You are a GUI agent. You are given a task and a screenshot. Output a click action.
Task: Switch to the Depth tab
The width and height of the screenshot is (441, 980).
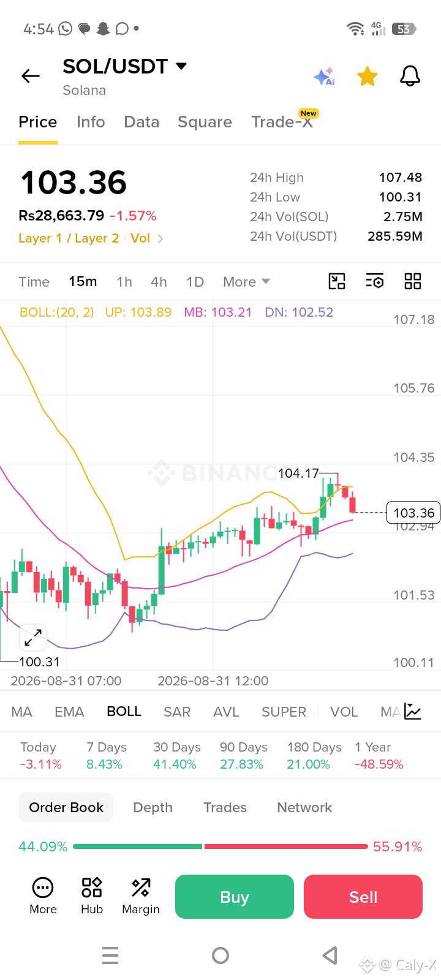point(153,807)
